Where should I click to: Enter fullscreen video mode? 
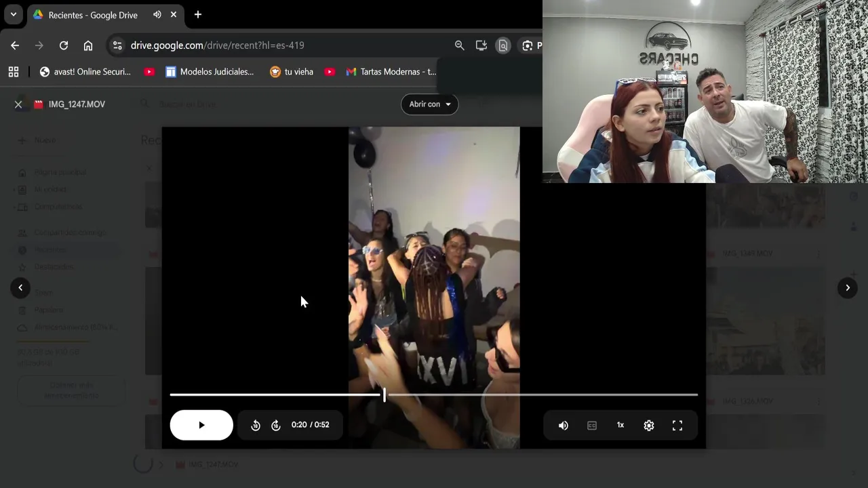coord(677,425)
